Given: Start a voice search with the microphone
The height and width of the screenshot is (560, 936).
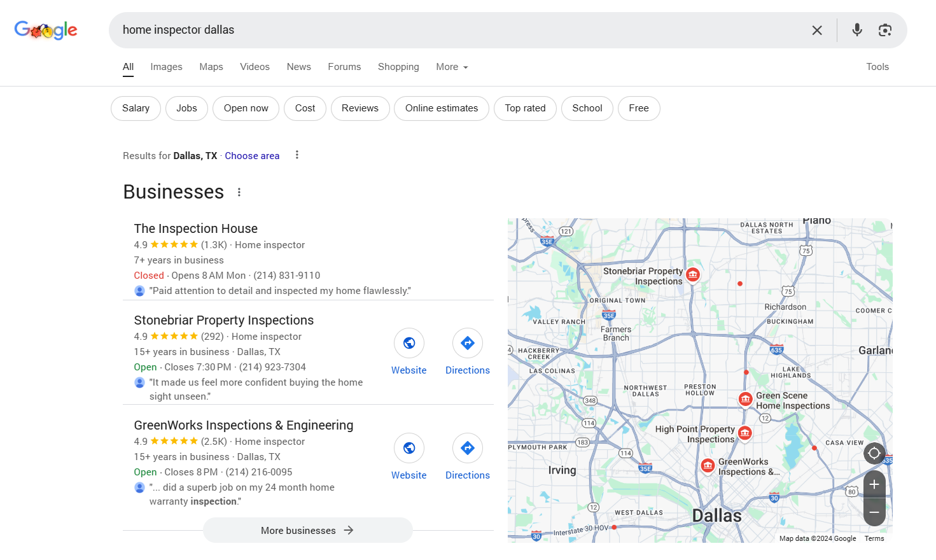Looking at the screenshot, I should [857, 30].
